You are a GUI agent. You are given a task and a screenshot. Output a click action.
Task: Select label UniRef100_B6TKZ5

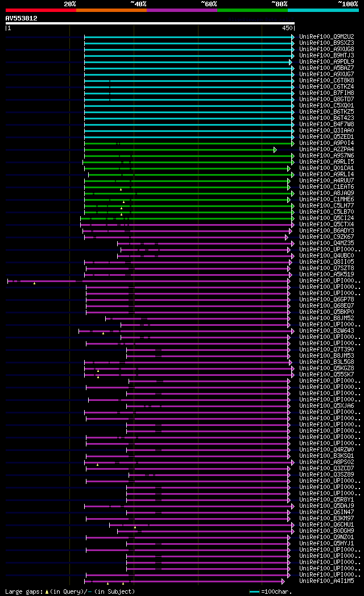point(326,111)
